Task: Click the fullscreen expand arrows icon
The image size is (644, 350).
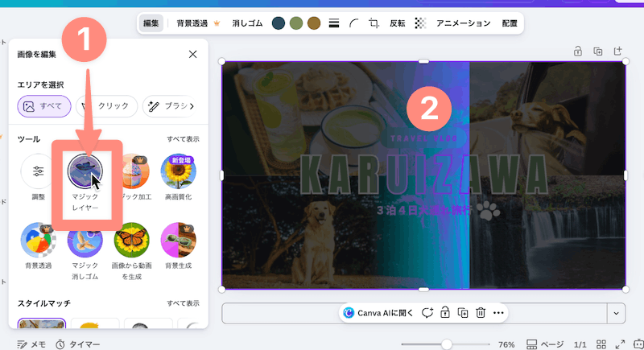Action: [x=620, y=344]
